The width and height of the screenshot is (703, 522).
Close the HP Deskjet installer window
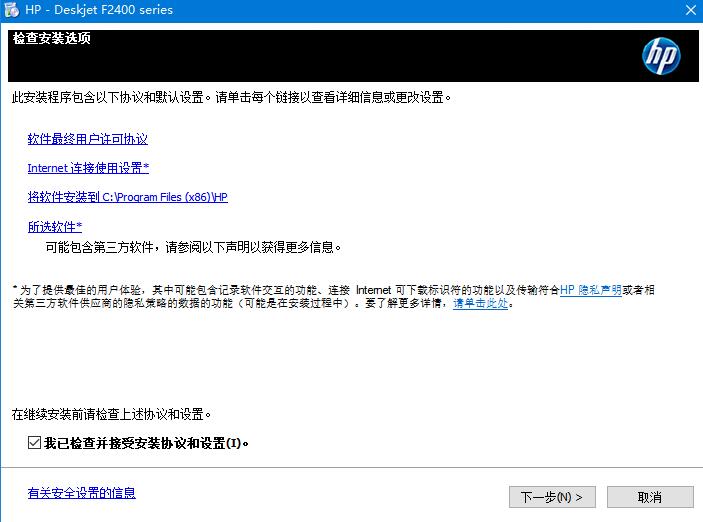pos(691,10)
